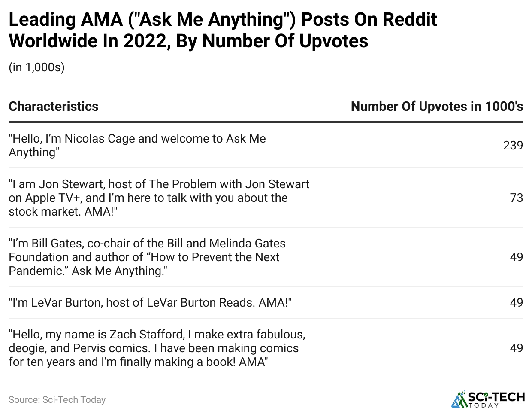The height and width of the screenshot is (414, 532).
Task: Click the 239 upvote value
Action: [x=513, y=145]
